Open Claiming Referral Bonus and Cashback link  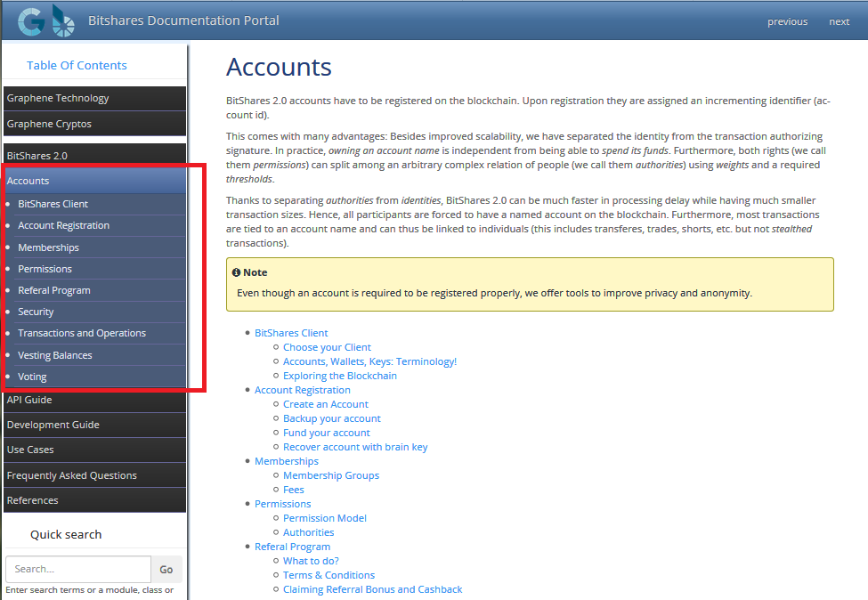[372, 590]
